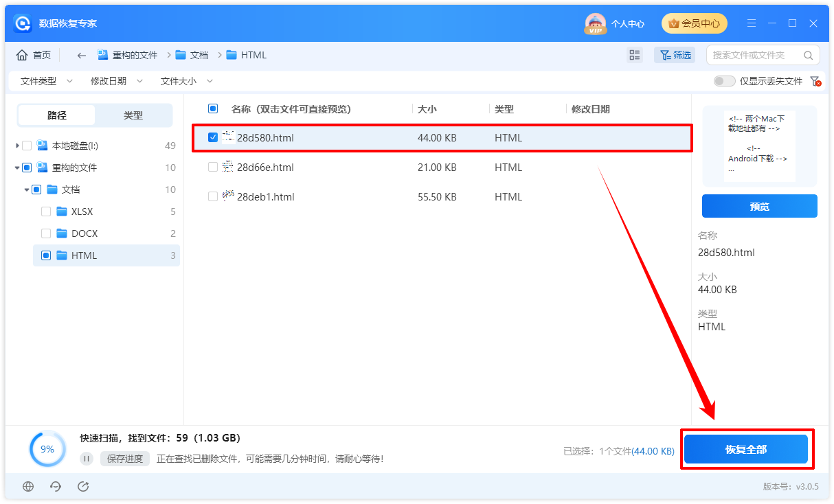Open the 文件类型 filter dropdown

pos(47,81)
